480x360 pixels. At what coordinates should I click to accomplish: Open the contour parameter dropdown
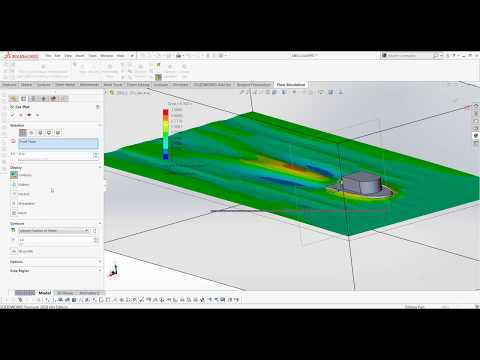tap(86, 231)
